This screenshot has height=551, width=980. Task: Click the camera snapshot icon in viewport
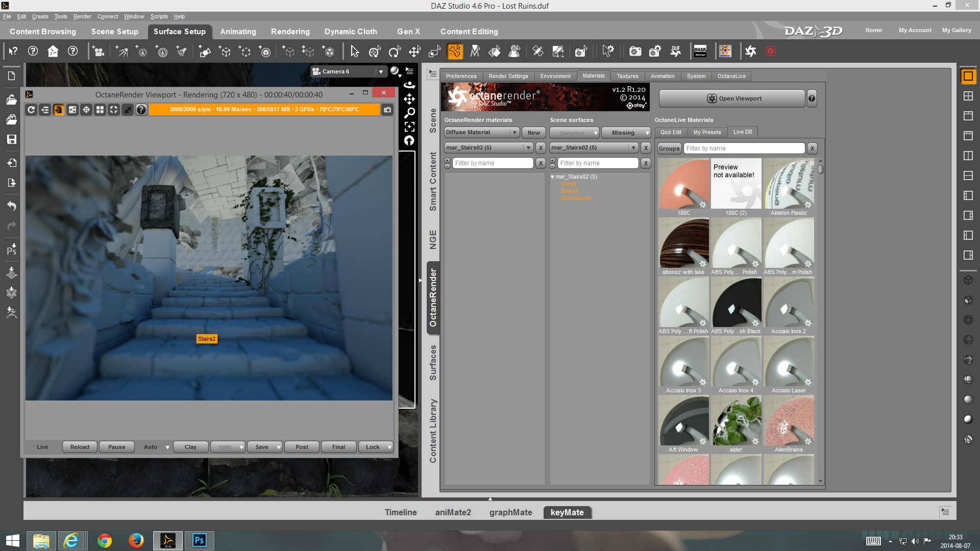[388, 110]
